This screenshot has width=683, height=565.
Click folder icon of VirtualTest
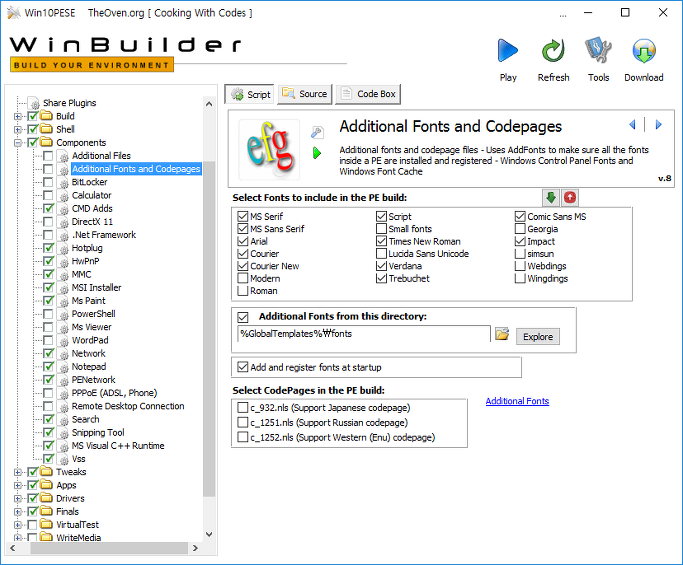[46, 524]
